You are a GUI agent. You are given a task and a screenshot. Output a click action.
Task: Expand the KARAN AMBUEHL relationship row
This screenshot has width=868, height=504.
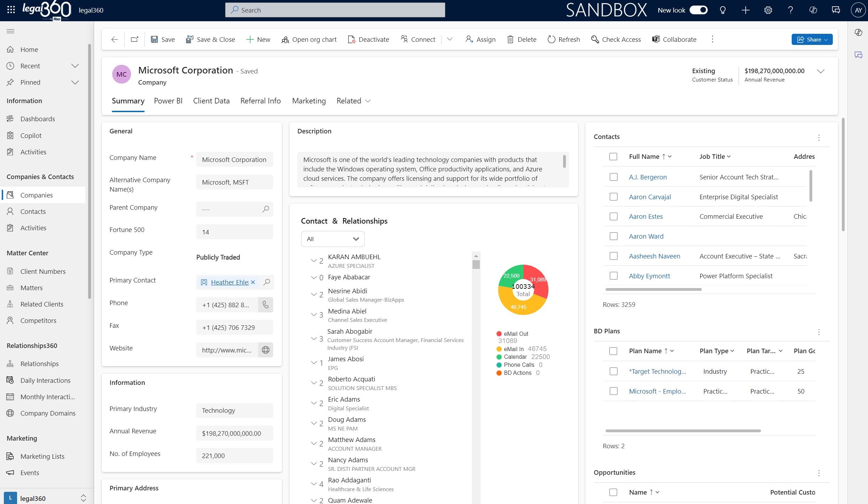(x=314, y=261)
